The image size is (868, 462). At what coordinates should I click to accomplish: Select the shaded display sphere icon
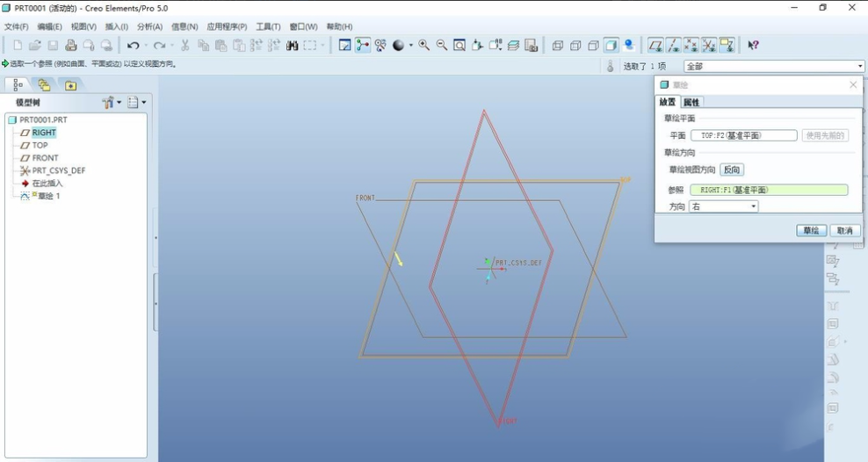point(399,46)
